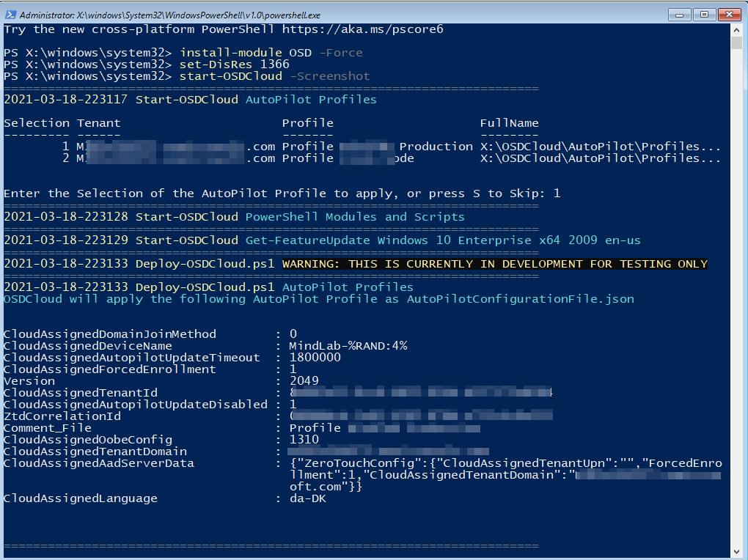This screenshot has width=748, height=560.
Task: Click 'Get-FeatureUpdate Windows 10 Enterprise' text
Action: point(389,240)
